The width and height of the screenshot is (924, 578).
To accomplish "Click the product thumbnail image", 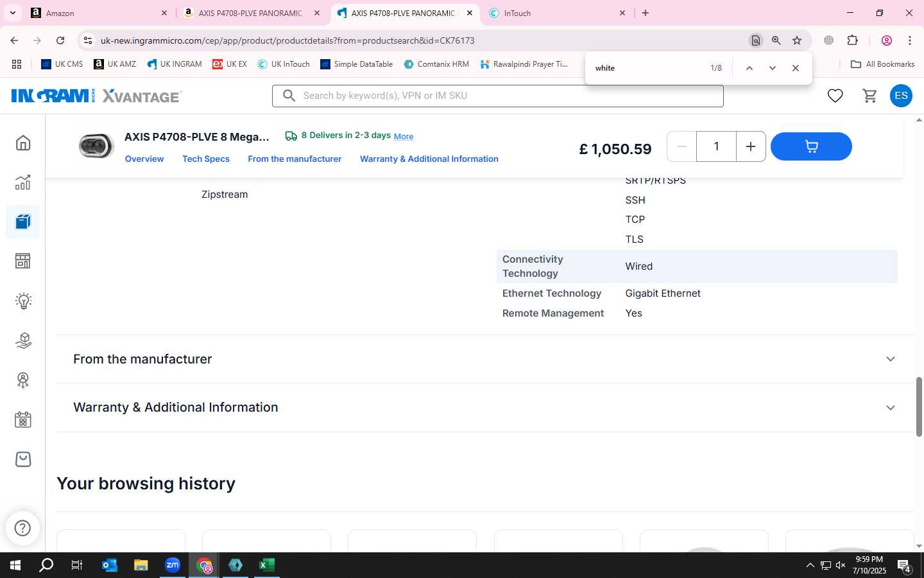I will (x=96, y=146).
